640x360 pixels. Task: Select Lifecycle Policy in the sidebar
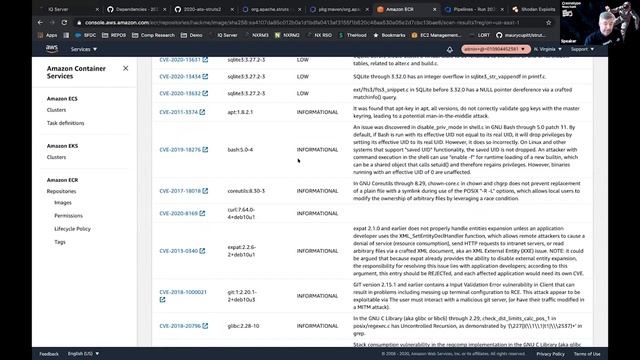72,229
